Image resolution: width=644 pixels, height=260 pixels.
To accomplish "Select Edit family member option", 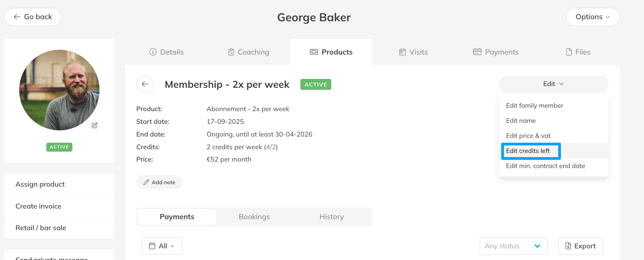I will pos(534,106).
